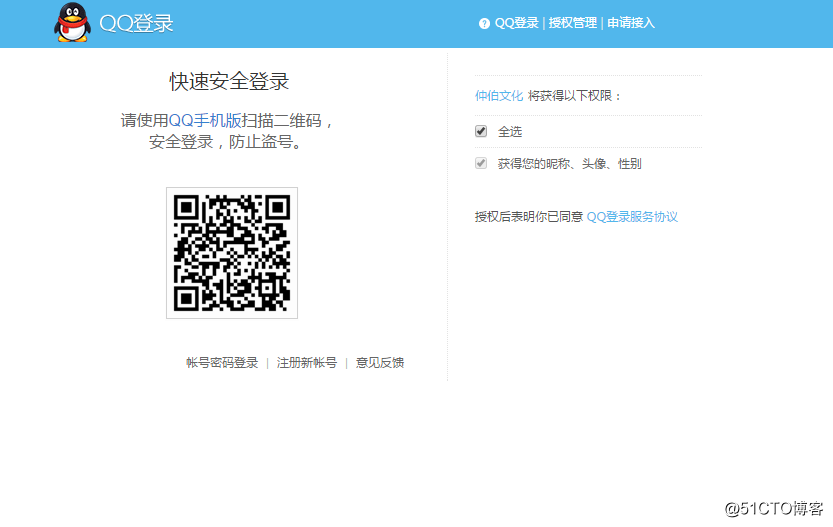Open the QQ登录 header link
833x527 pixels.
[516, 23]
